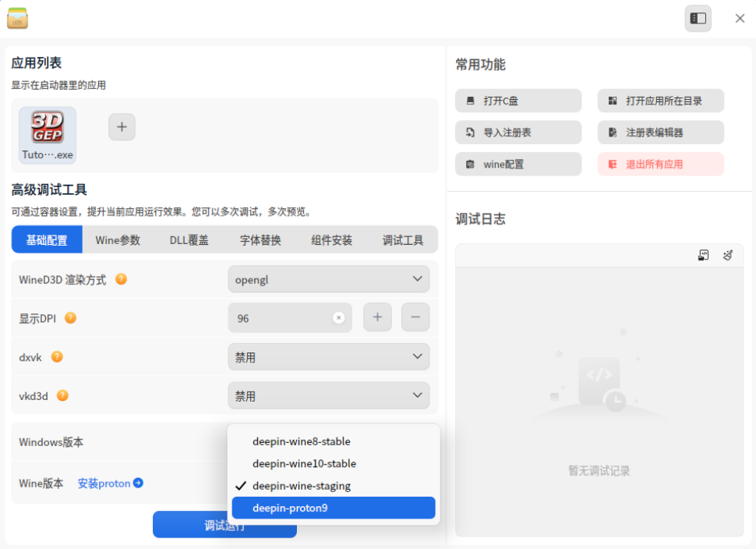Screen dimensions: 756x549
Task: Expand the dxvk 禁用 dropdown
Action: [328, 357]
